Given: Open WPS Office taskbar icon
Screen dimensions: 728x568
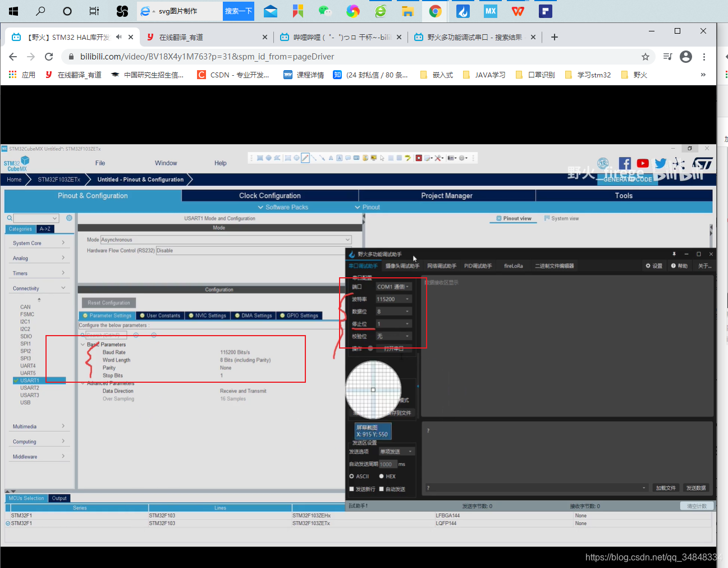Looking at the screenshot, I should pos(518,11).
